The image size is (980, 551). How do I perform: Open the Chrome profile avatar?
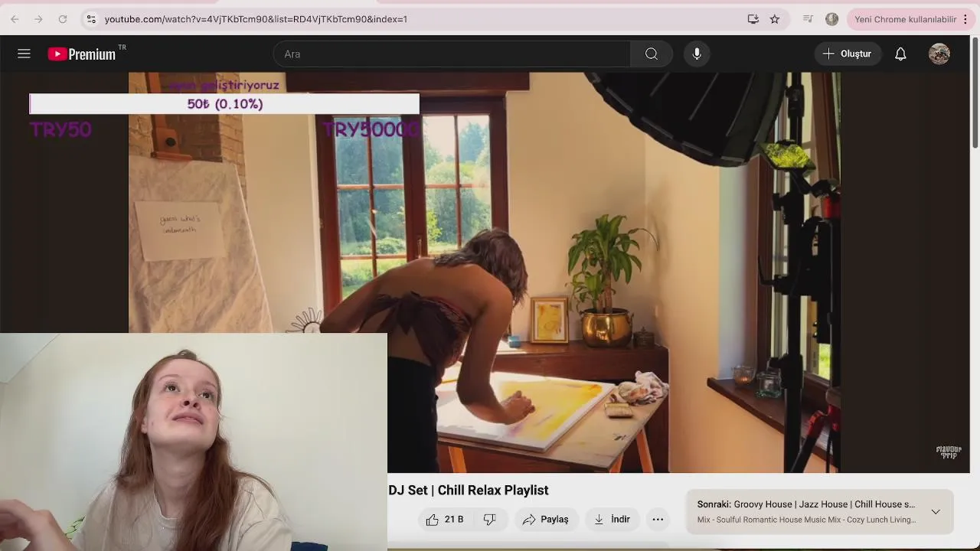click(x=832, y=19)
